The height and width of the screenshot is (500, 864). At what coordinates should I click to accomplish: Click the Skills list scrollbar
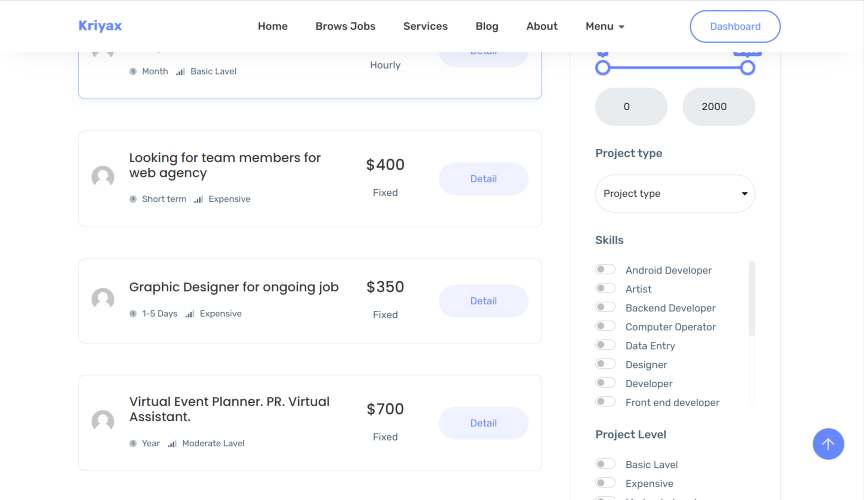tap(752, 299)
